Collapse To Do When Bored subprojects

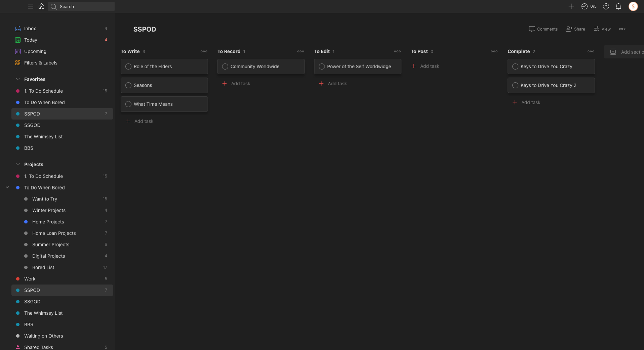pyautogui.click(x=7, y=187)
